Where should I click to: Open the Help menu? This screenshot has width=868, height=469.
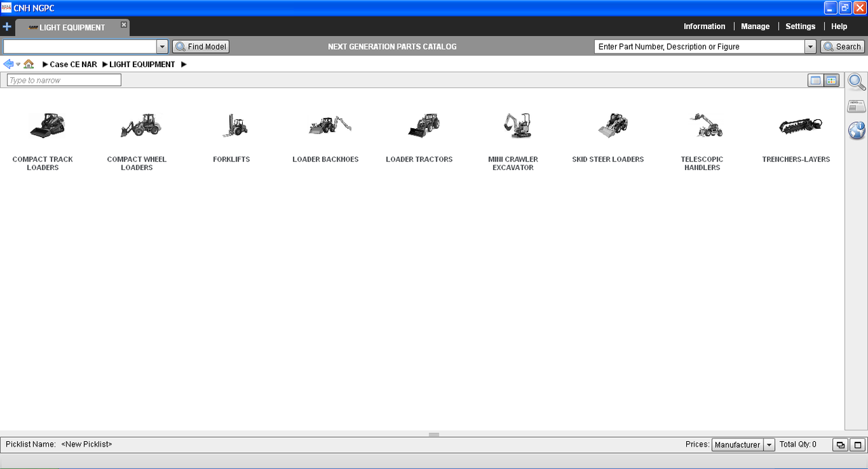tap(839, 26)
